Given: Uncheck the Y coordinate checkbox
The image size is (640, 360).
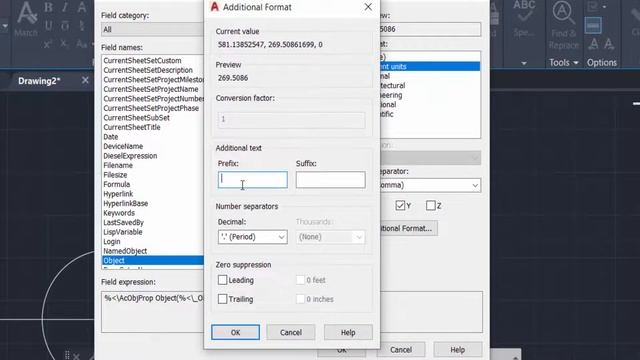Looking at the screenshot, I should coord(400,205).
